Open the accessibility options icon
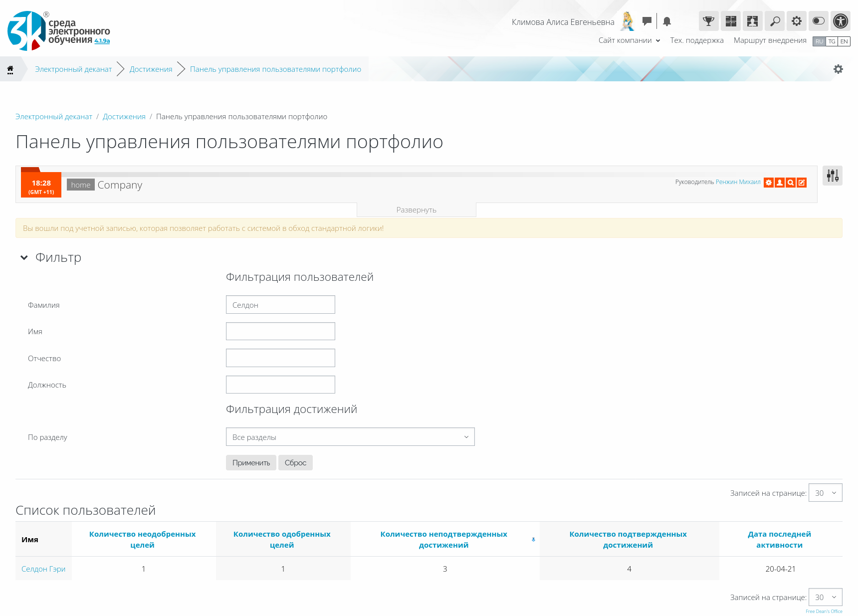 point(841,21)
